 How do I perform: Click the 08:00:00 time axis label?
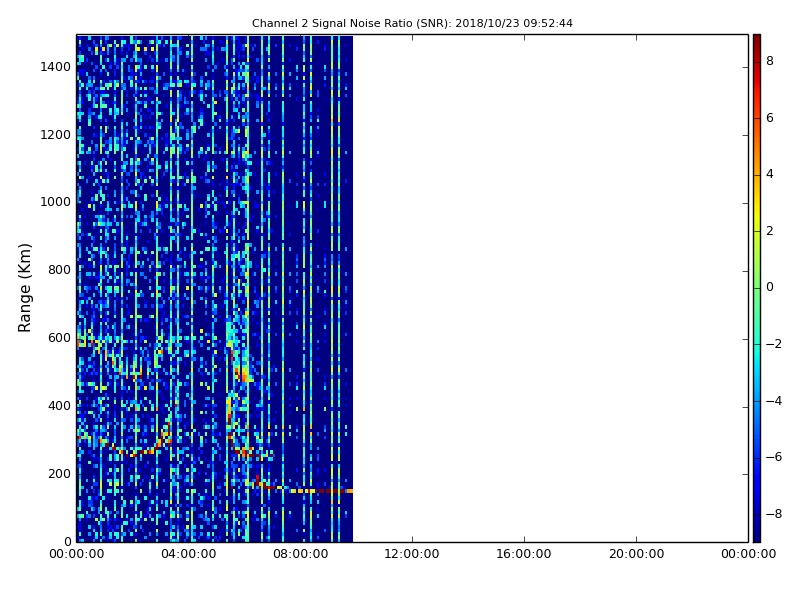(301, 554)
